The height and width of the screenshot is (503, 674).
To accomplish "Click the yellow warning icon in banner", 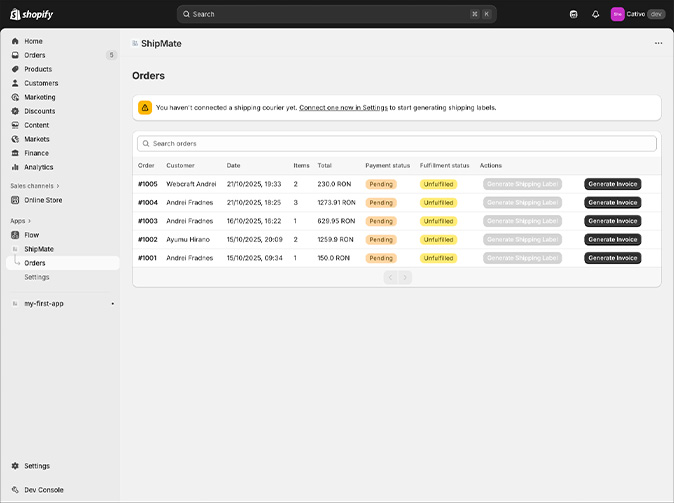I will coord(145,108).
